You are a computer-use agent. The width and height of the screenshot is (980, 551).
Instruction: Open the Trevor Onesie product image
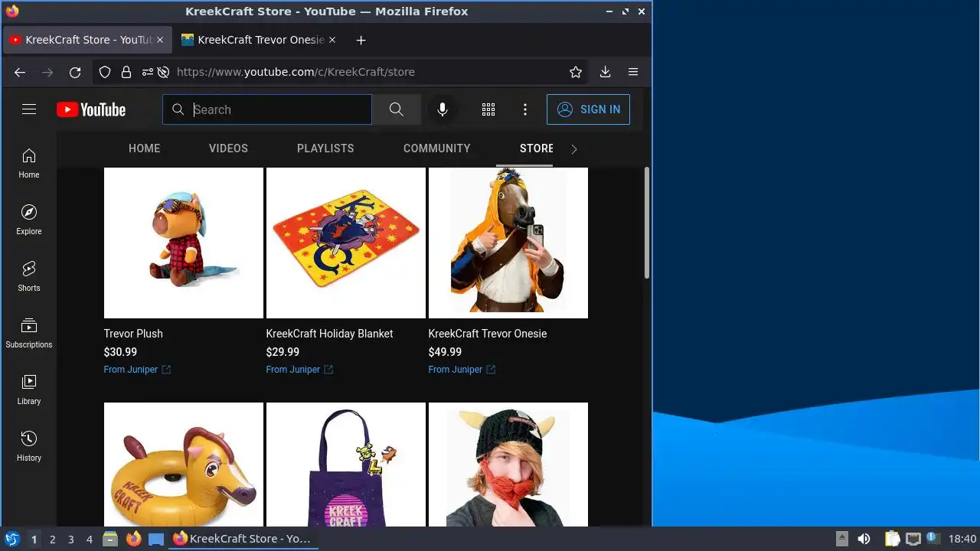tap(508, 243)
